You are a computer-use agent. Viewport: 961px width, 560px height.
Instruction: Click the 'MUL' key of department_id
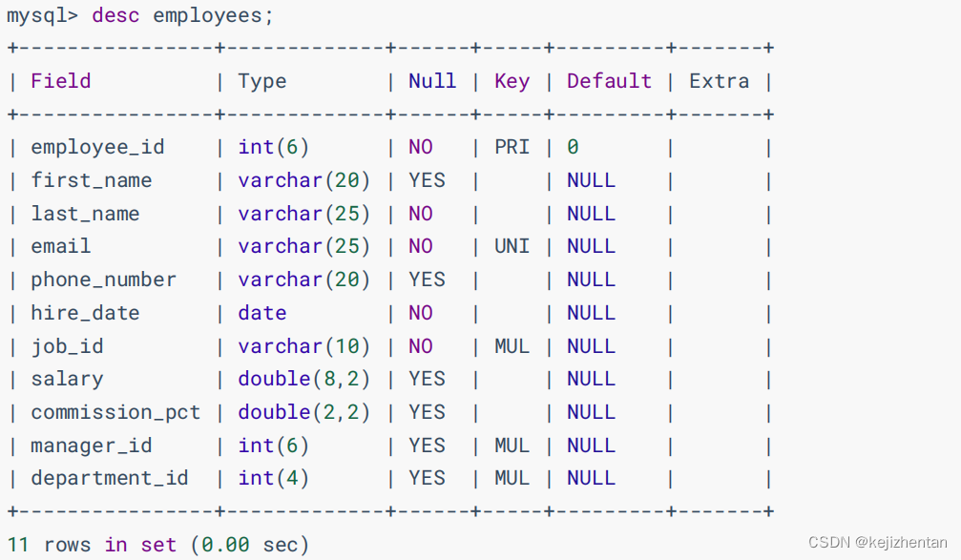(x=512, y=479)
